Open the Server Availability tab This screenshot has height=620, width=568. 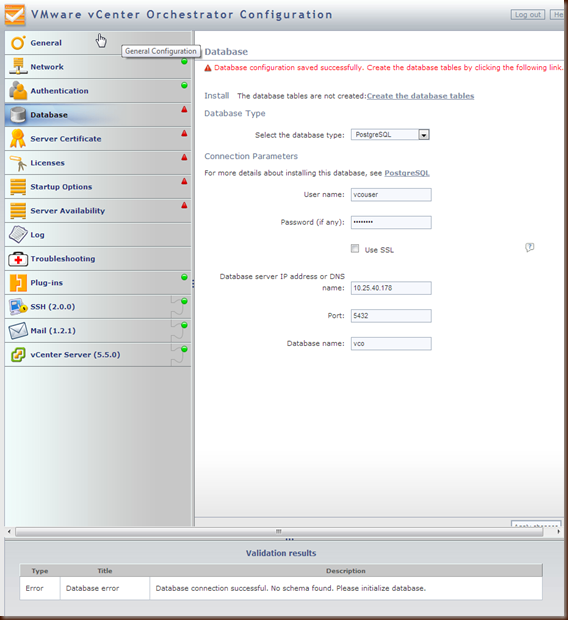98,211
